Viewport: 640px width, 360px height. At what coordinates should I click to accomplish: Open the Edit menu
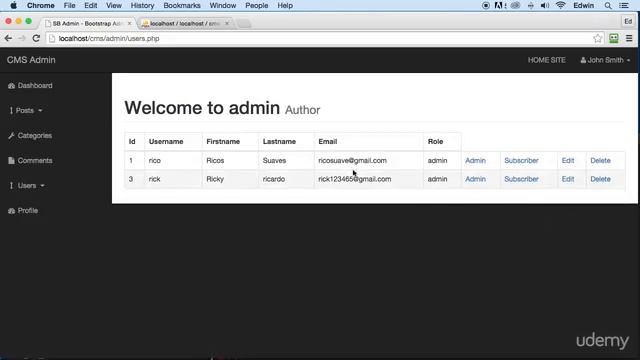91,5
